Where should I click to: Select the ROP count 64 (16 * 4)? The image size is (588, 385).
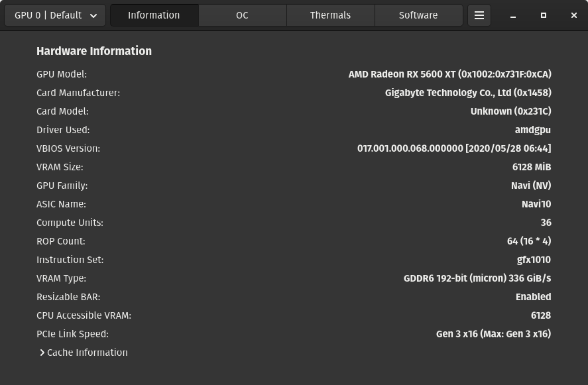[529, 241]
